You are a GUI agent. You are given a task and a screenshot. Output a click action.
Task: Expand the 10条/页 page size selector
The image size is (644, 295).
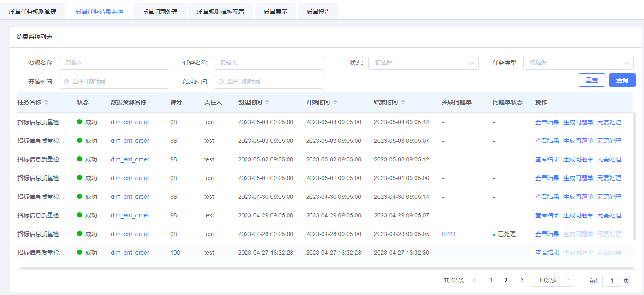point(552,280)
